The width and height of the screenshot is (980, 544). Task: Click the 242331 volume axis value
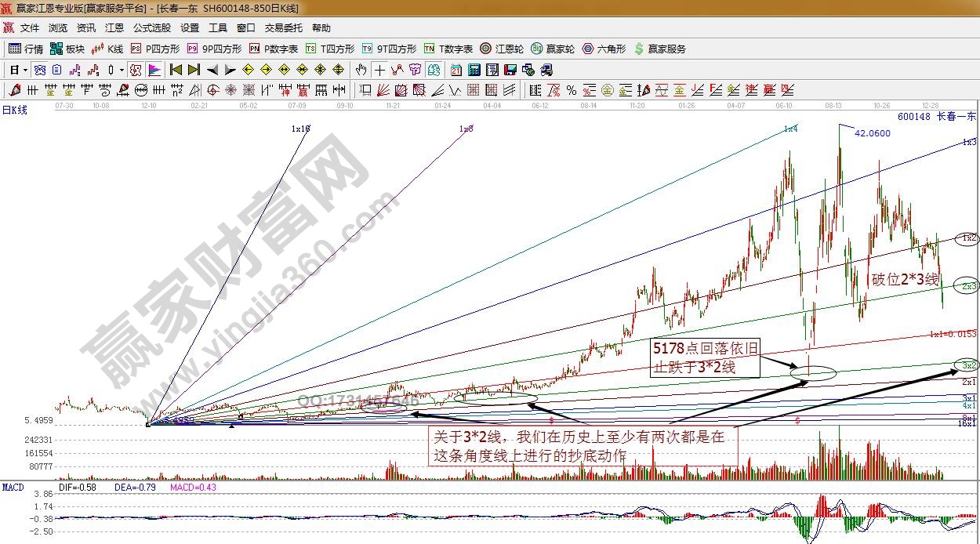click(x=38, y=440)
